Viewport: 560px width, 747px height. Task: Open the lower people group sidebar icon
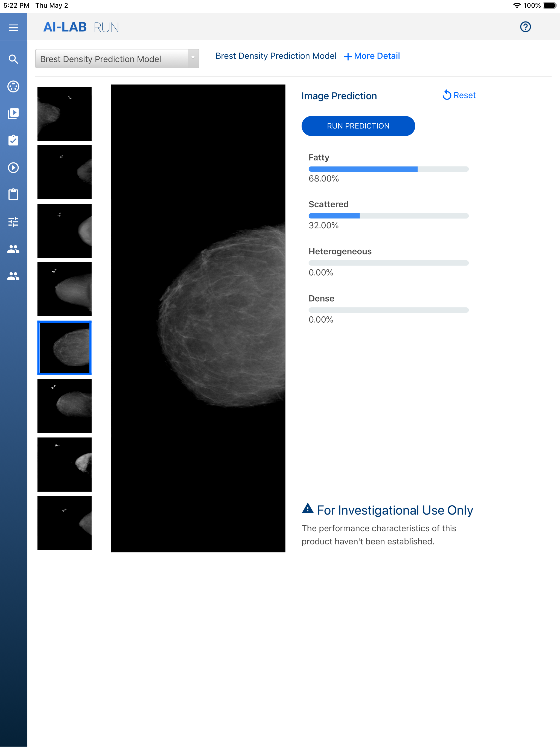(x=13, y=276)
